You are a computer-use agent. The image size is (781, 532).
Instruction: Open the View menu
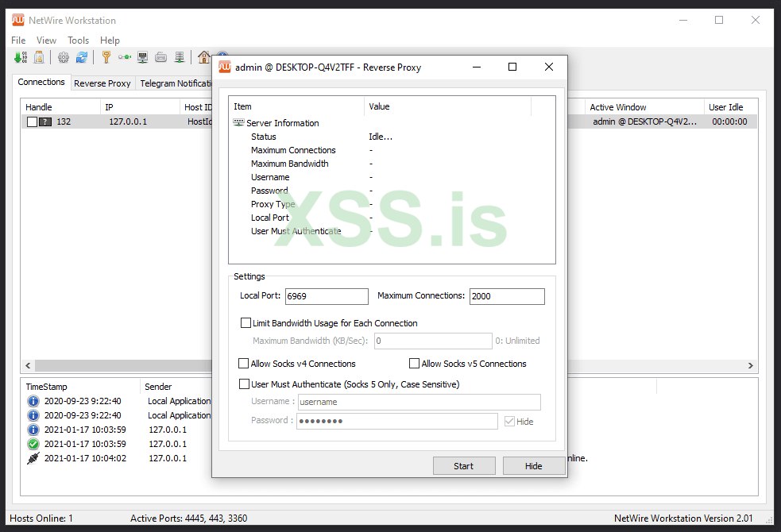[x=46, y=40]
